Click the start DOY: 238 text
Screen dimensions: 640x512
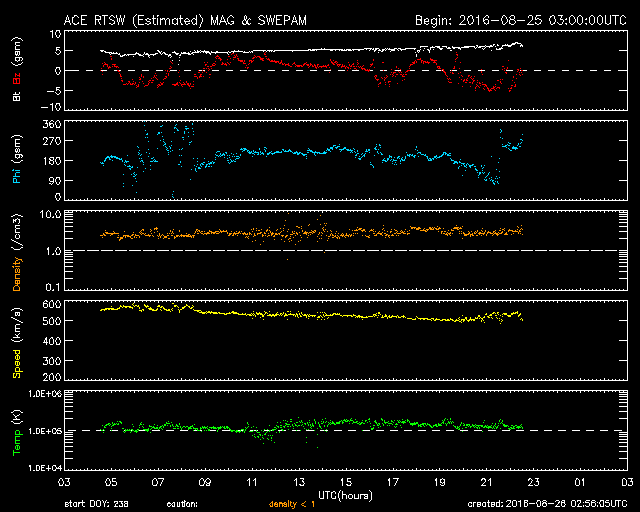point(95,505)
